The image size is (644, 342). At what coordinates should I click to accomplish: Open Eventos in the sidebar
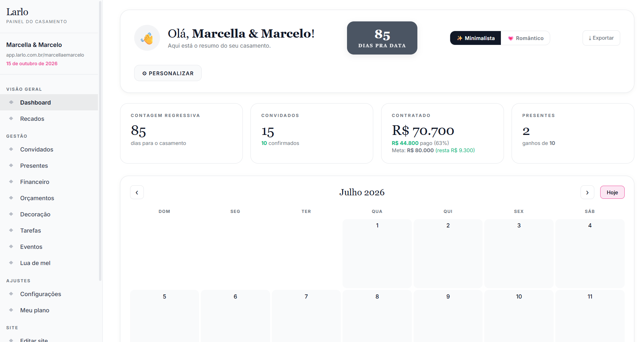click(49, 247)
